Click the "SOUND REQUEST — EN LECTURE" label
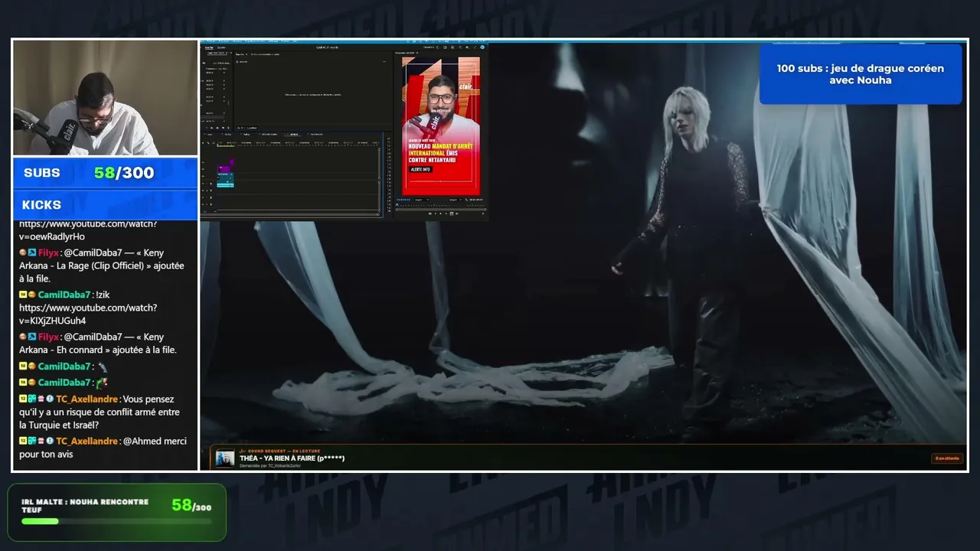980x551 pixels. [x=280, y=451]
